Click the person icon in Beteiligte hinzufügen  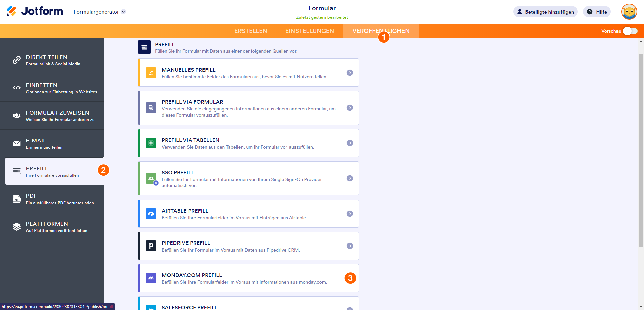(x=520, y=12)
